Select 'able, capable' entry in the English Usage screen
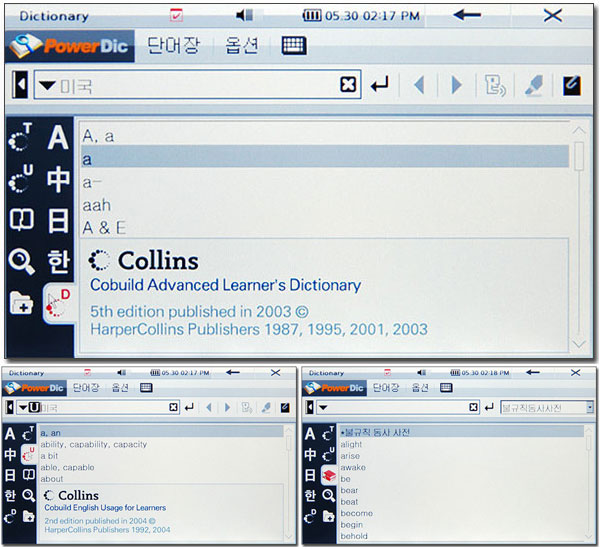Image resolution: width=600 pixels, height=549 pixels. pyautogui.click(x=162, y=467)
